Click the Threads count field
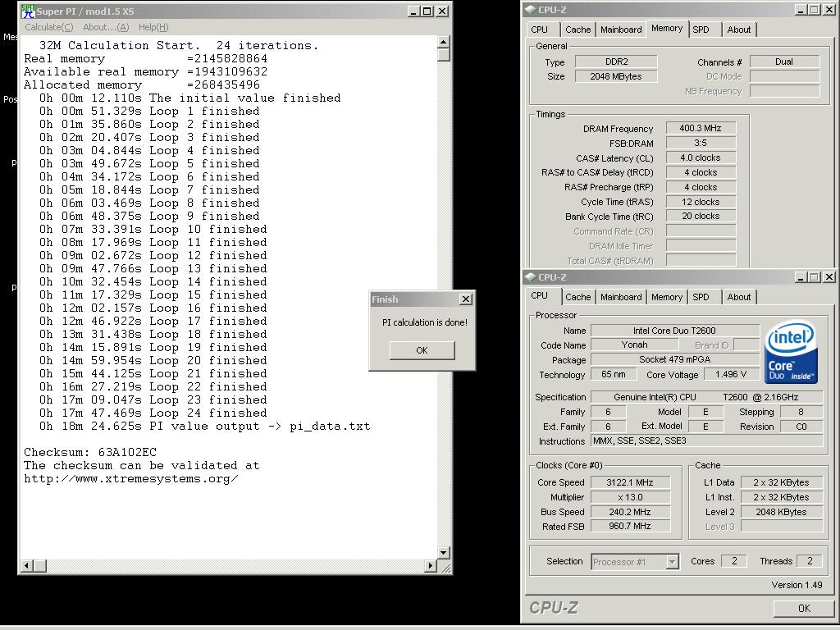This screenshot has width=840, height=630. (x=810, y=561)
